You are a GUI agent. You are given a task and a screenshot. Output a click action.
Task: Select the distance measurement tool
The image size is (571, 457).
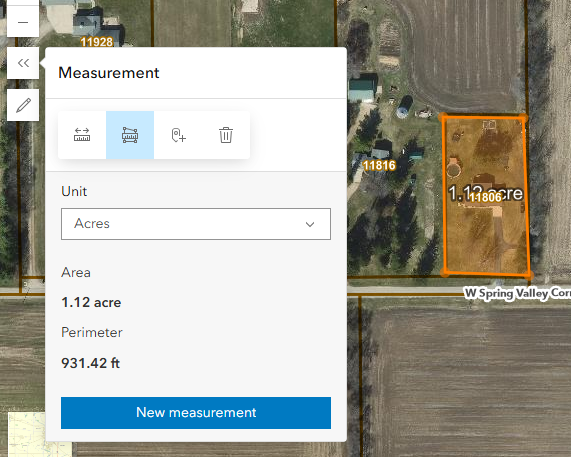[82, 135]
